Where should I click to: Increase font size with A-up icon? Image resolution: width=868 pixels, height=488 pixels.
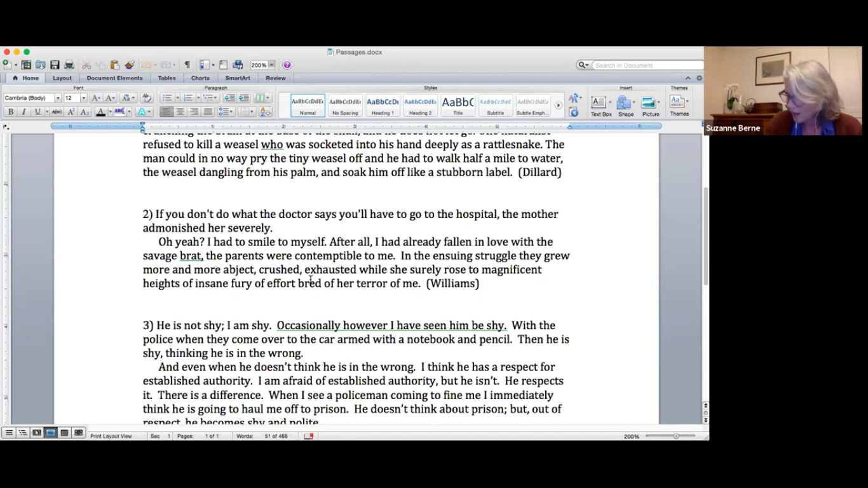[x=96, y=98]
